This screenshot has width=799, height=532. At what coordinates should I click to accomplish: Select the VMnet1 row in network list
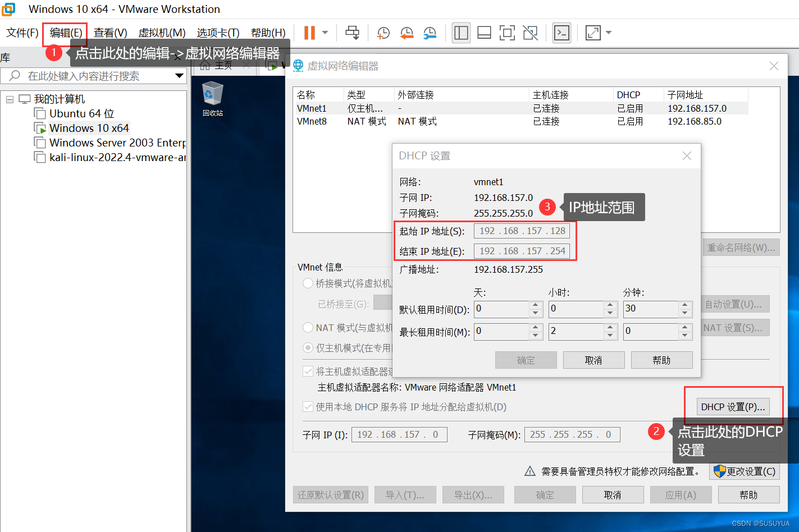tap(522, 108)
